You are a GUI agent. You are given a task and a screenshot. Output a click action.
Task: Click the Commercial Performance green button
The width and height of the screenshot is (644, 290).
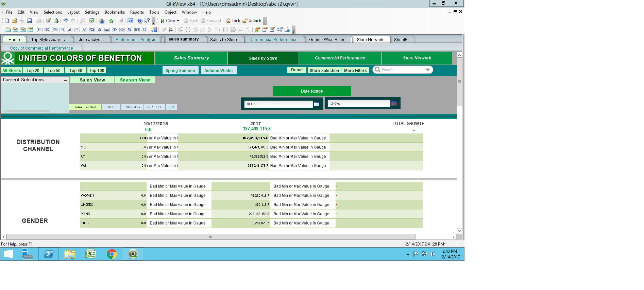click(x=340, y=58)
